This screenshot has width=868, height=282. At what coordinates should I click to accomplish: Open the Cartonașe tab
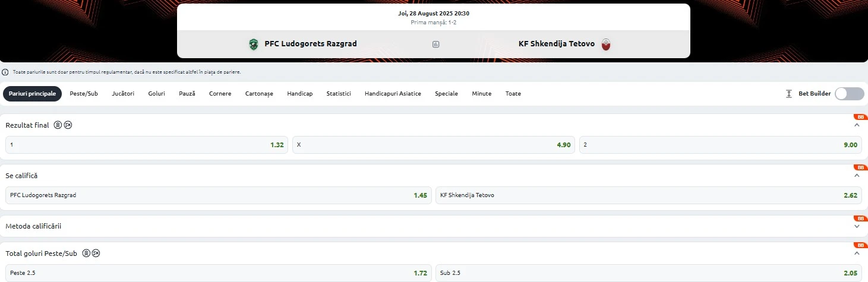pos(259,94)
